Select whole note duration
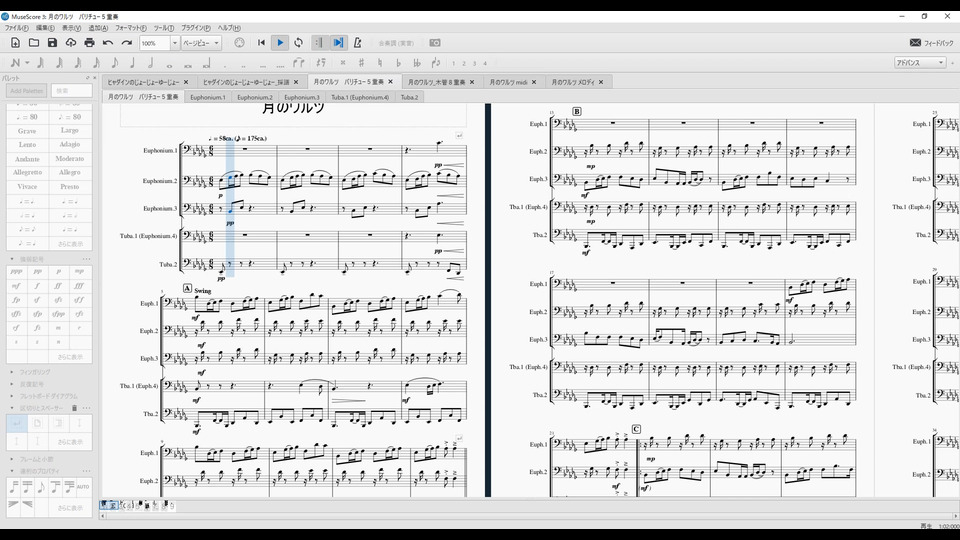 (170, 64)
